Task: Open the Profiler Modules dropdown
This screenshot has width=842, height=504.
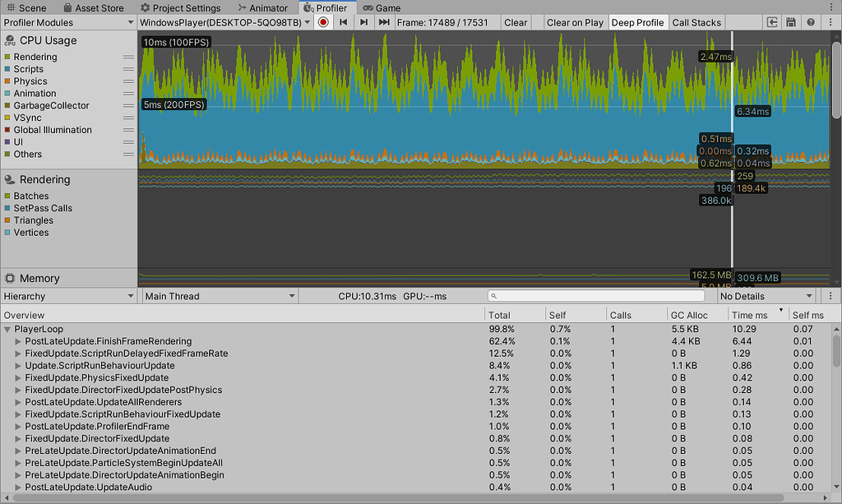Action: [69, 22]
